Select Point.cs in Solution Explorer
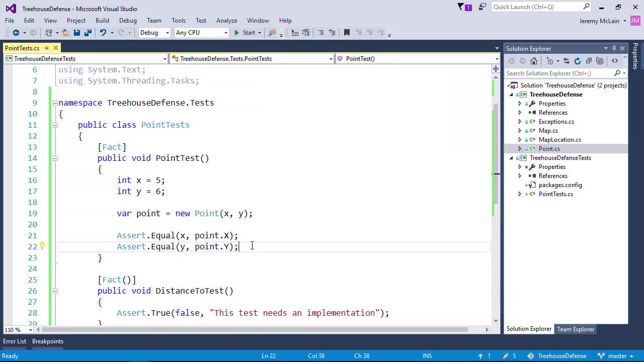 549,148
